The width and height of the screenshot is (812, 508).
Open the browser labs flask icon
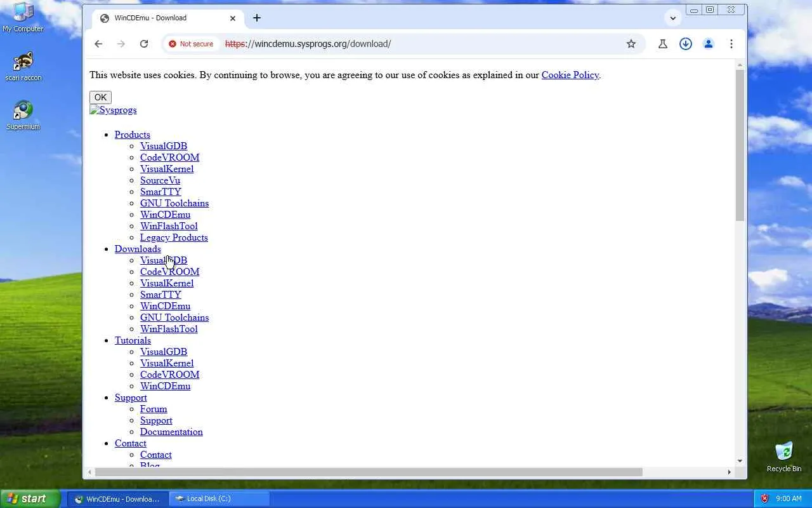point(663,44)
